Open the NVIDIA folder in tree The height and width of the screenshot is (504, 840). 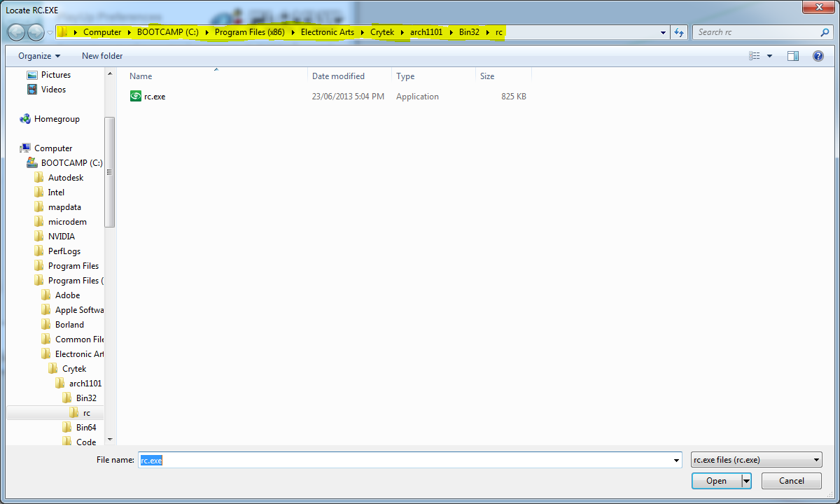[x=62, y=237]
